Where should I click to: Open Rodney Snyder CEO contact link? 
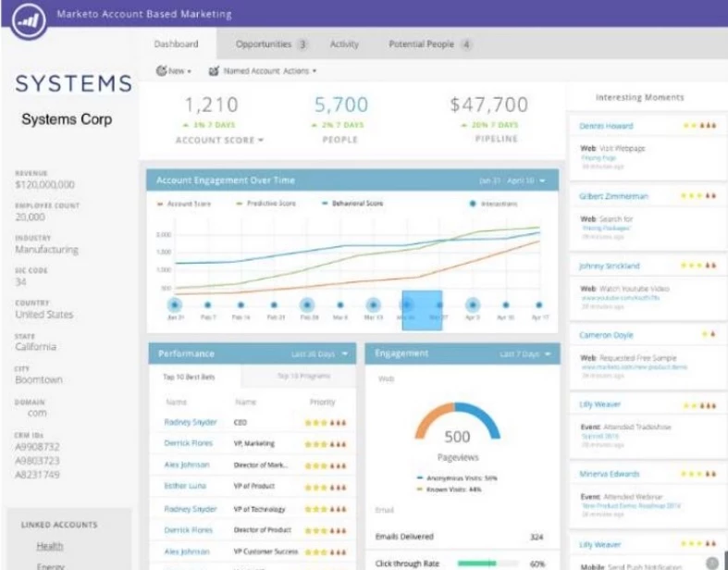[x=191, y=422]
